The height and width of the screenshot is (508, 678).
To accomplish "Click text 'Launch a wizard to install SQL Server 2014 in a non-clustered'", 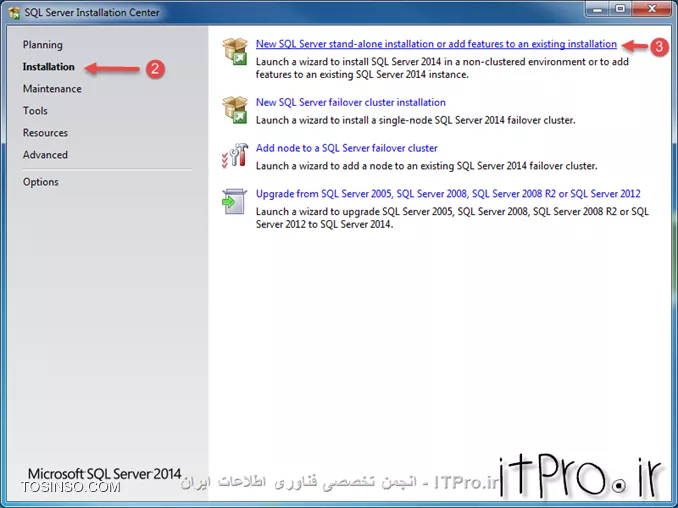I will (x=442, y=68).
